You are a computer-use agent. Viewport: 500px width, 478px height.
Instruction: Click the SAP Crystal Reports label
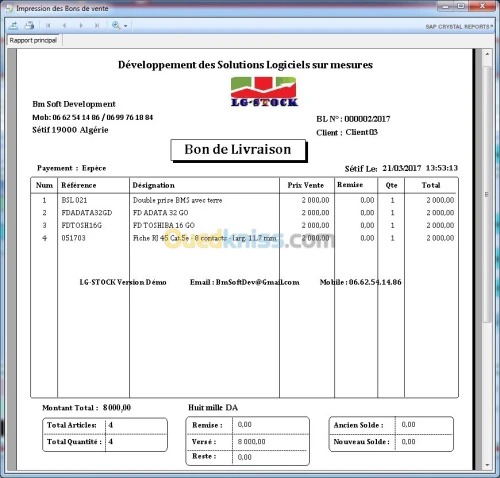459,27
